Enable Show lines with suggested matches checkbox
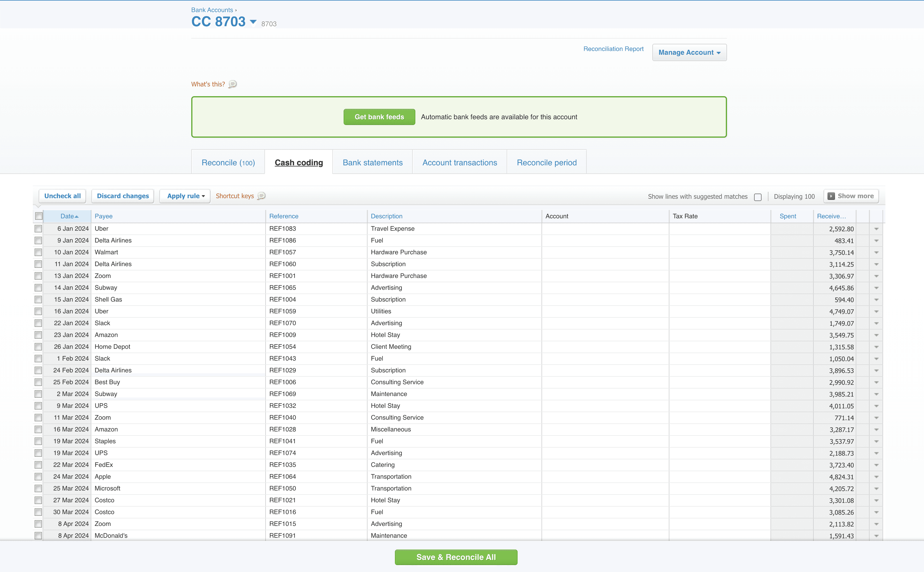 tap(758, 197)
